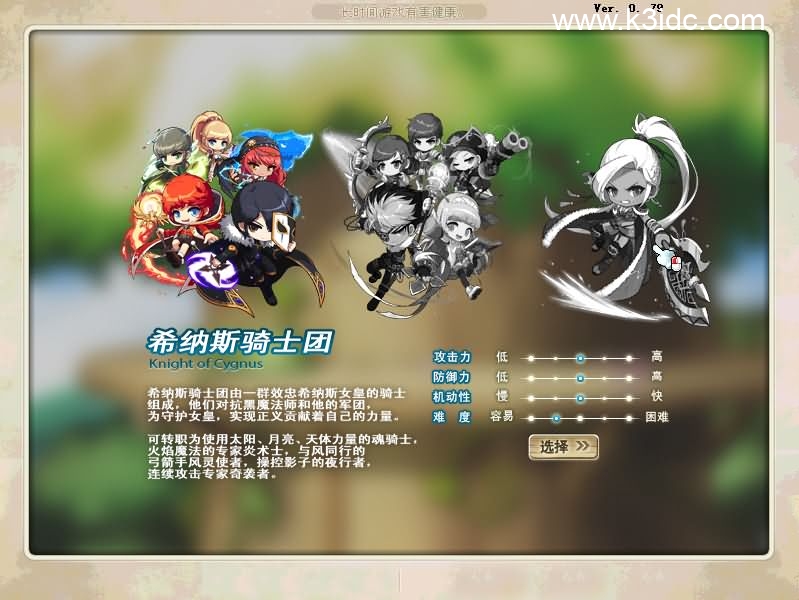Viewport: 799px width, 600px height.
Task: Click the 攻击力 stat label
Action: click(x=451, y=357)
